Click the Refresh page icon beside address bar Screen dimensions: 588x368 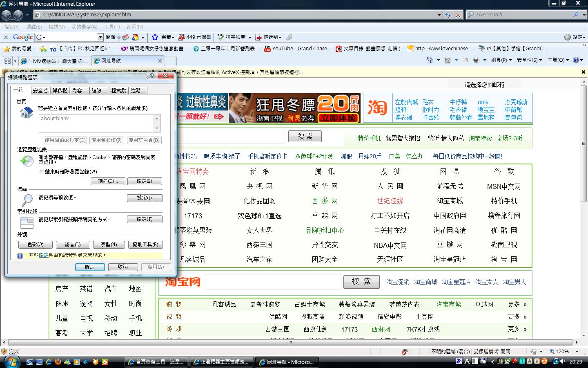(x=448, y=15)
